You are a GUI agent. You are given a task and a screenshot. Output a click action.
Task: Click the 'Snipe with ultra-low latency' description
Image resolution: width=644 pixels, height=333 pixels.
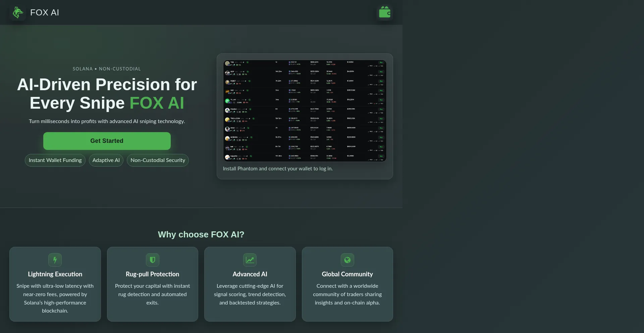click(x=55, y=298)
